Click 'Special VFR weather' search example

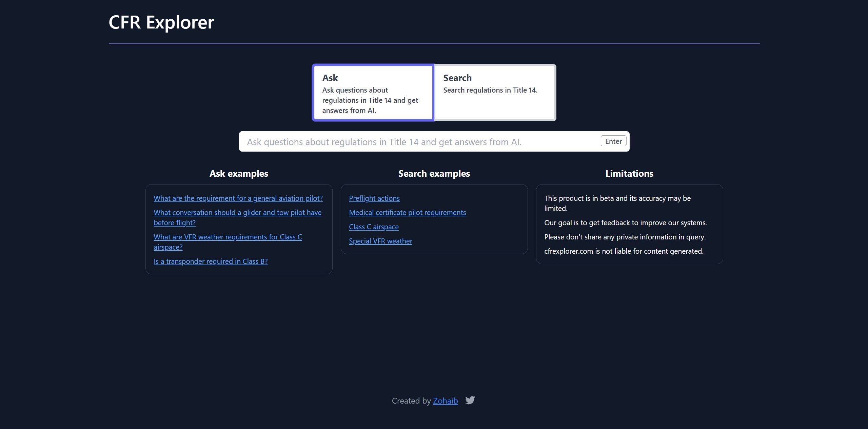pos(380,240)
